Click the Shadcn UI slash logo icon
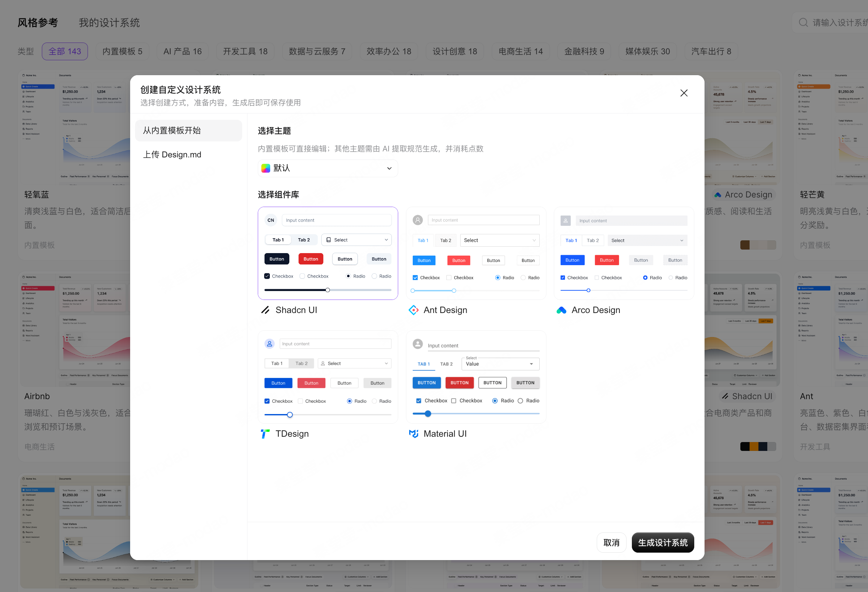Image resolution: width=868 pixels, height=592 pixels. (265, 310)
